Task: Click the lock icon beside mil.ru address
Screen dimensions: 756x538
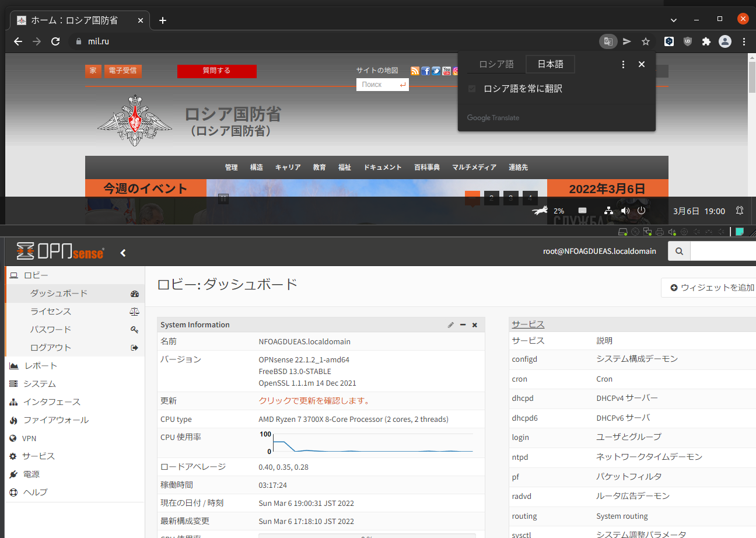Action: [79, 41]
